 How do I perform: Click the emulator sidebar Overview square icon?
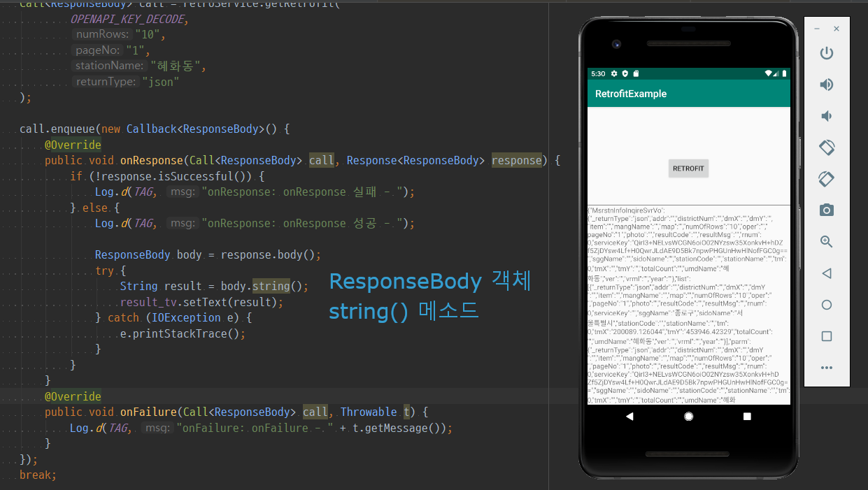coord(827,336)
